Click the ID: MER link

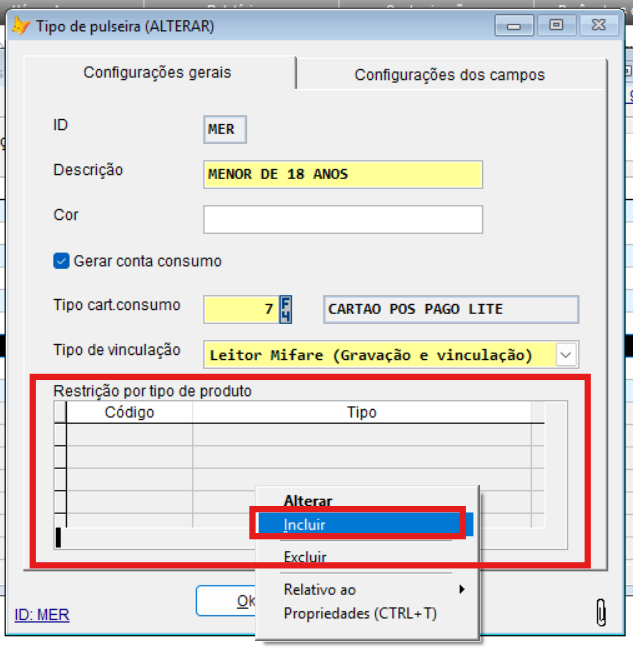pos(42,615)
